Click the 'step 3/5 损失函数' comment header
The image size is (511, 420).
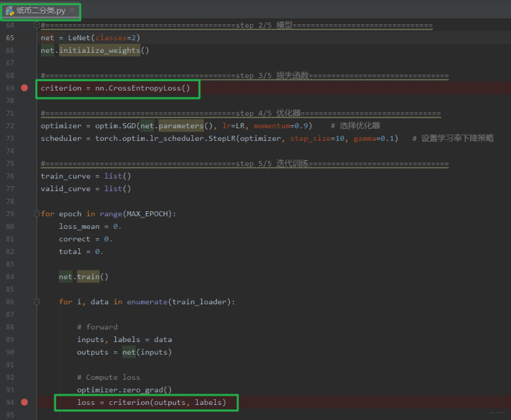click(x=272, y=75)
